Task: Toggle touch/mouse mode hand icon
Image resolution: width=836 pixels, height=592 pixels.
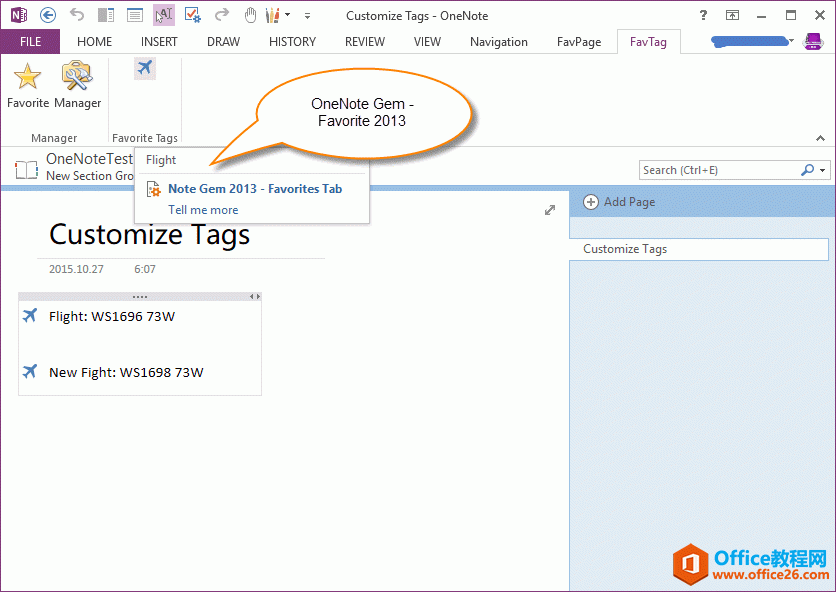Action: click(x=251, y=15)
